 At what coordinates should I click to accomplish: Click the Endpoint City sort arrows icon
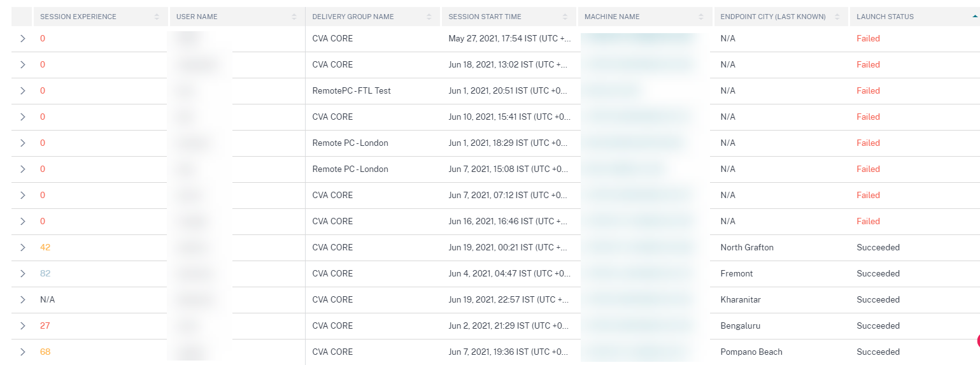(x=838, y=17)
